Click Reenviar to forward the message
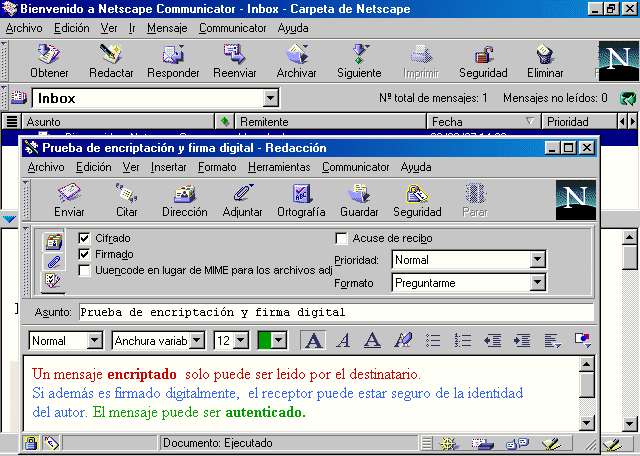The image size is (640, 456). 235,61
